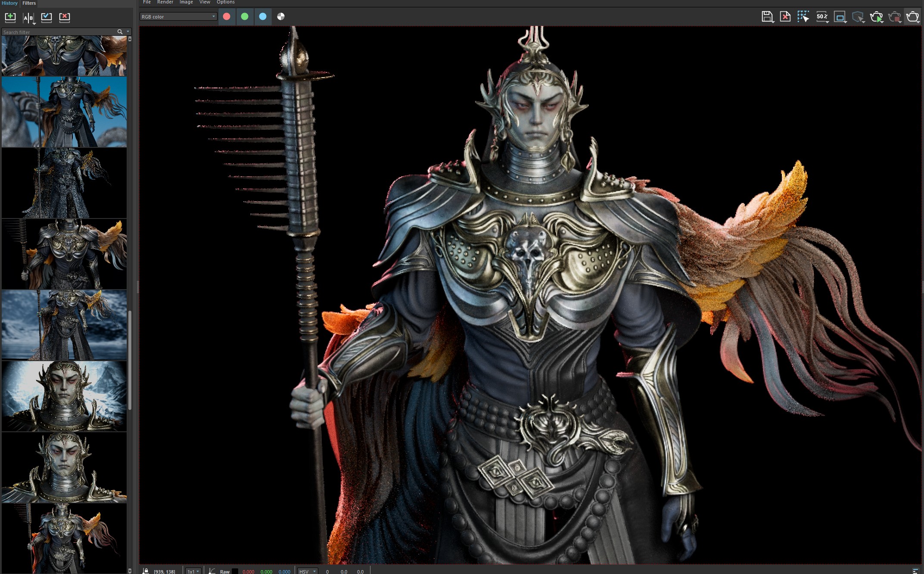Screen dimensions: 924x574
Task: Click the black pixel color swatch
Action: click(x=235, y=571)
